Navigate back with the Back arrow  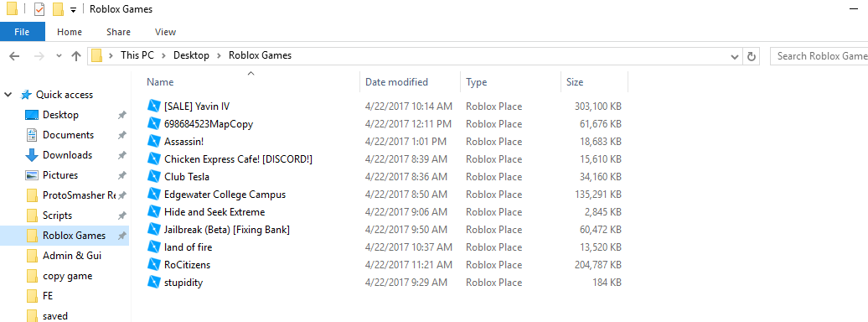14,55
